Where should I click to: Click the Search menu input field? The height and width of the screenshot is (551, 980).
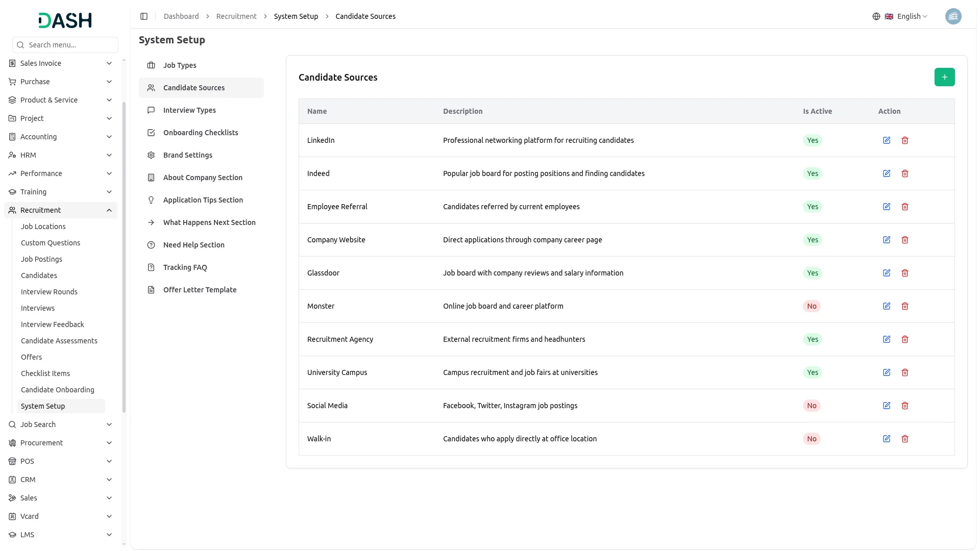click(x=65, y=45)
